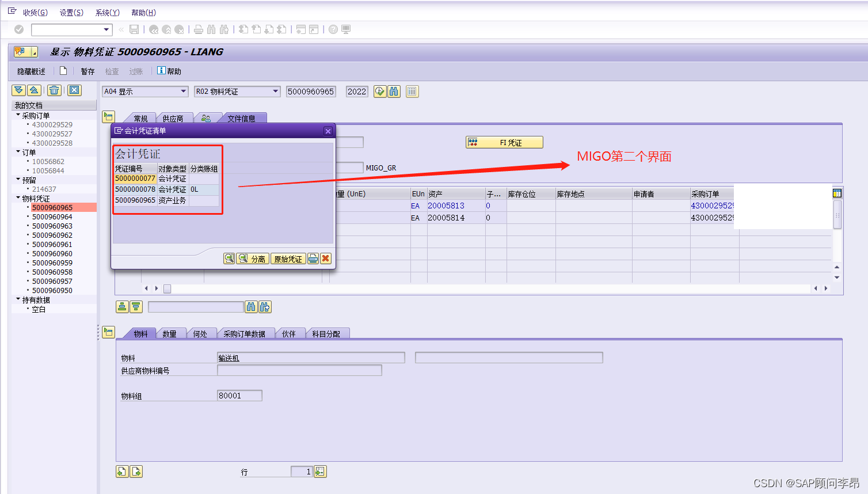Click the header data toggle icon beside 常规 tab
The image size is (868, 494).
coord(108,117)
